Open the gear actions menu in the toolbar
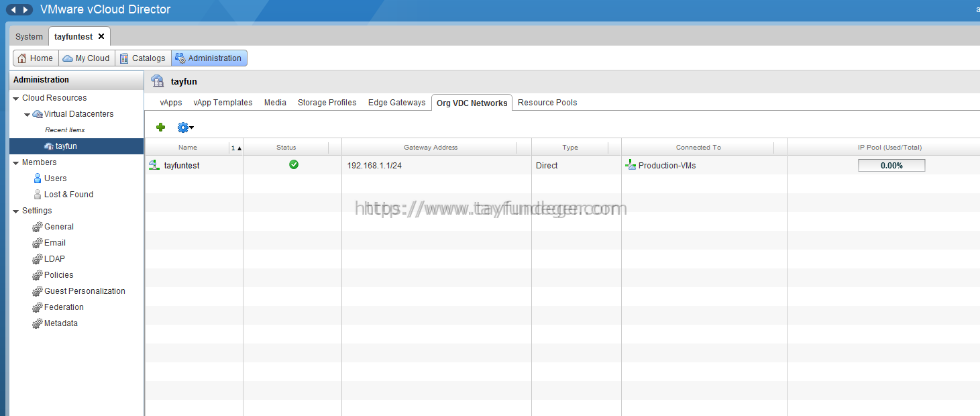 coord(185,127)
